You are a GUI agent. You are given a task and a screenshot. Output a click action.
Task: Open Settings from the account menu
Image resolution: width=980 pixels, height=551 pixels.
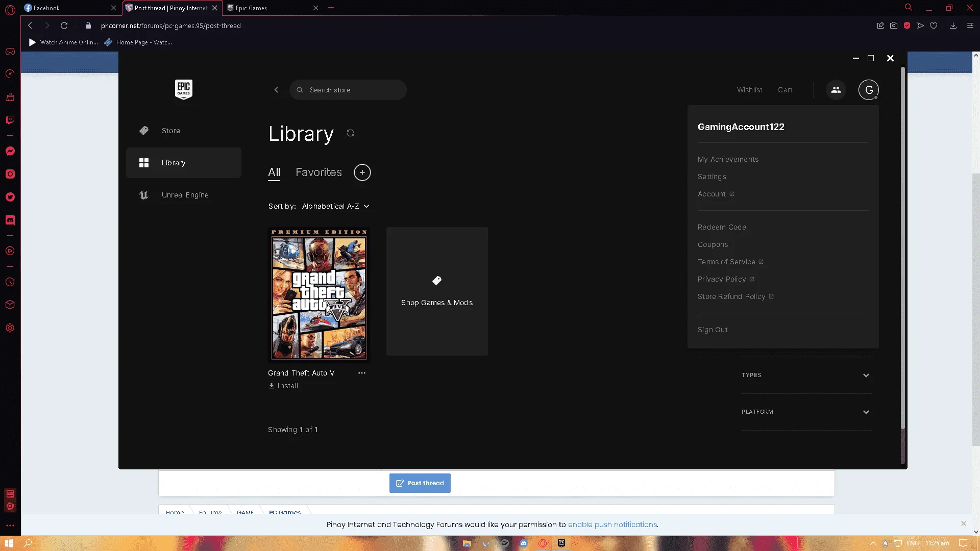712,177
